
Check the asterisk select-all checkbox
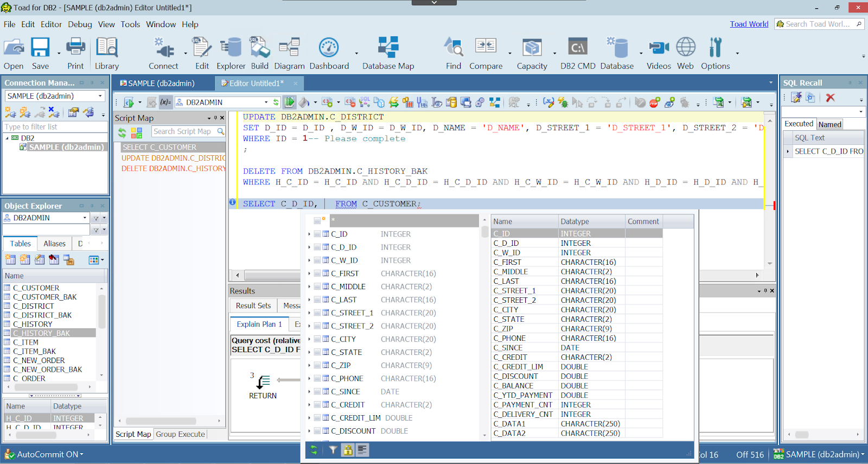point(317,221)
